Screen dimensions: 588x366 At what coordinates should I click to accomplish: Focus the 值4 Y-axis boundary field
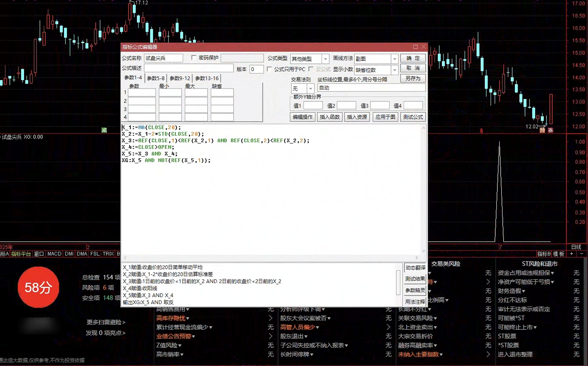[413, 105]
